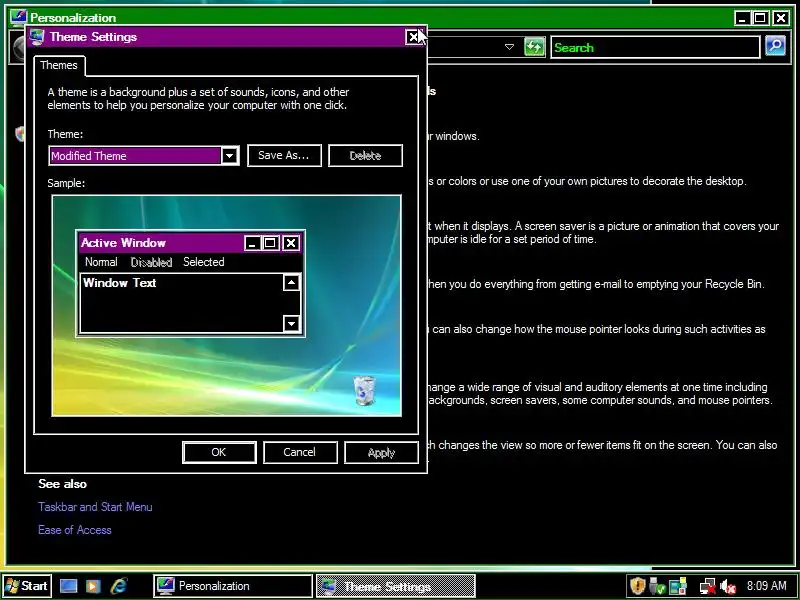800x600 pixels.
Task: Open the address bar history dropdown arrow
Action: click(509, 47)
